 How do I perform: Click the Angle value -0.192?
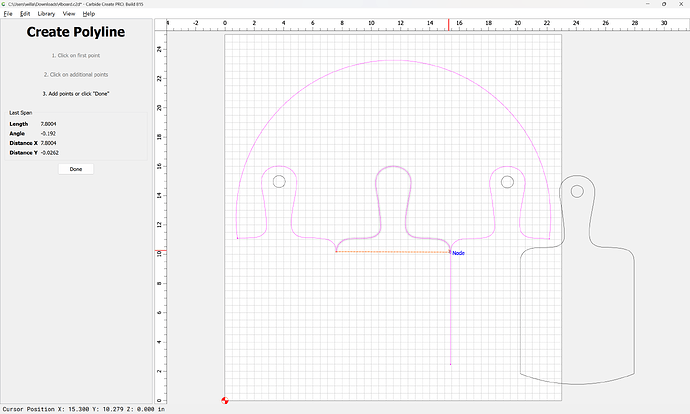(x=48, y=133)
